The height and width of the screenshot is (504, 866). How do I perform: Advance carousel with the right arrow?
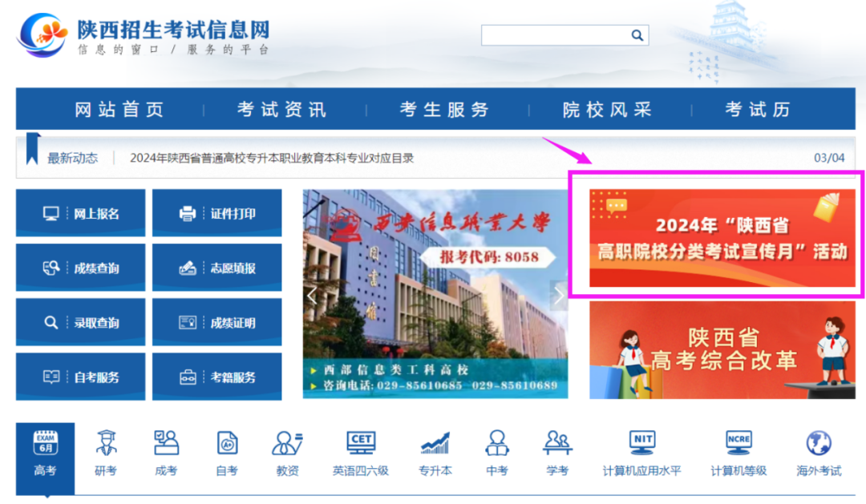(559, 295)
